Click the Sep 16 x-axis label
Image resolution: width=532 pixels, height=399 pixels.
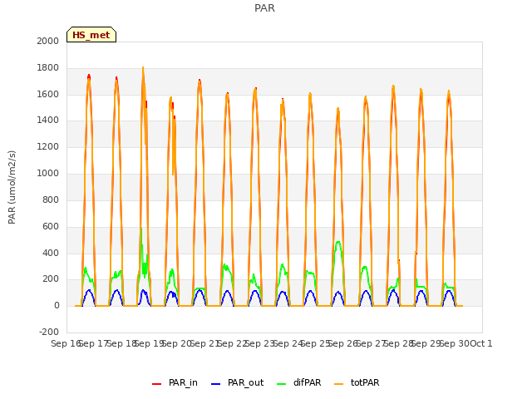[65, 343]
